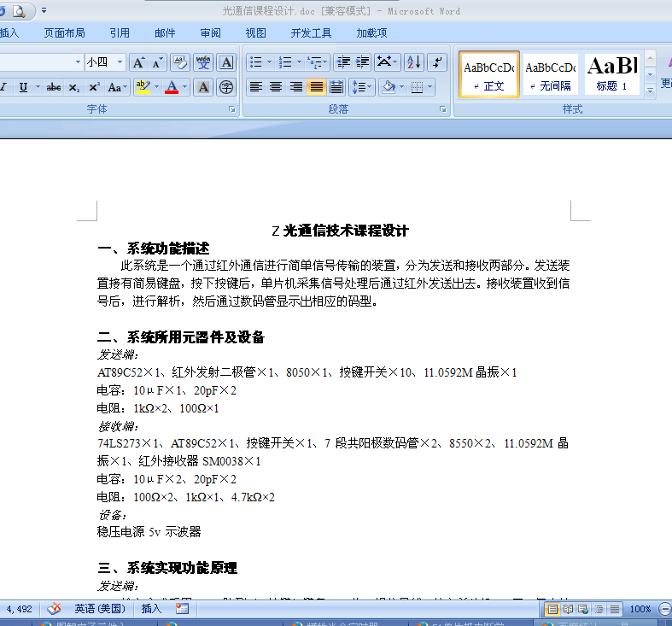
Task: Click the Print Preview quick access icon
Action: 19,11
